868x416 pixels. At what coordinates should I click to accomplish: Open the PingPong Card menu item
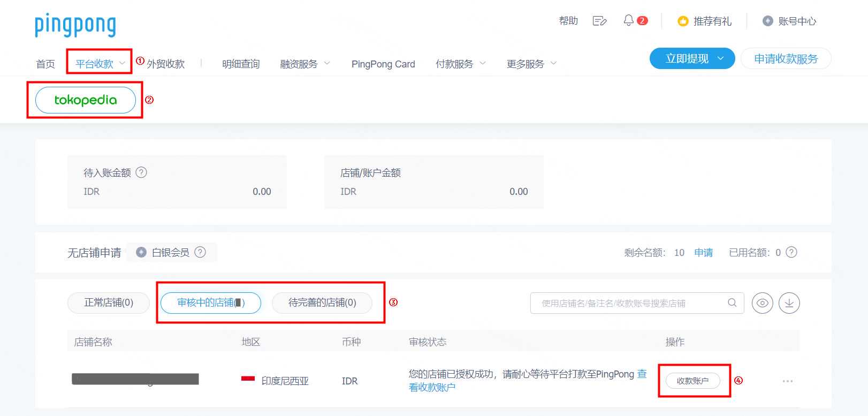coord(383,64)
